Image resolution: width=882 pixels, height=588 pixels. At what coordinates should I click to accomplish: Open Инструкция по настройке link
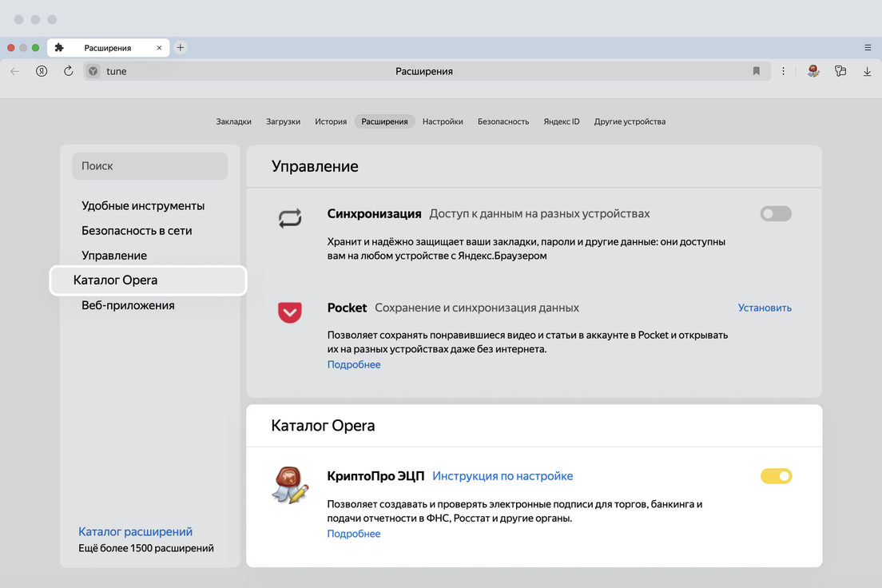coord(503,476)
